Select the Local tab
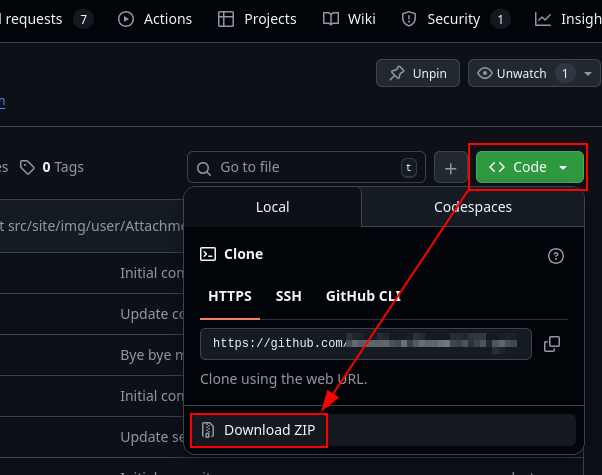This screenshot has height=475, width=602. 272,207
